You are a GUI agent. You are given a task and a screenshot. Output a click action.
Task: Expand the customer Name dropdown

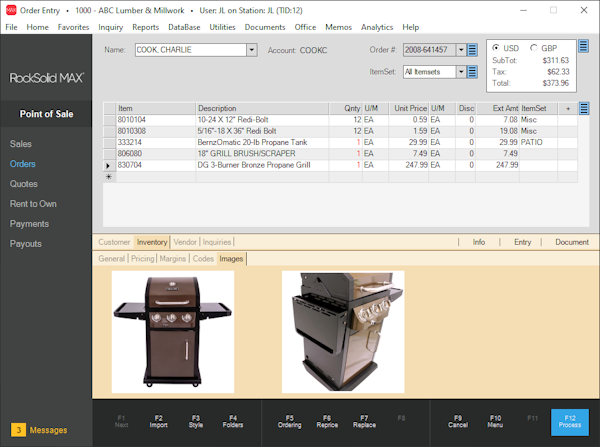point(251,50)
